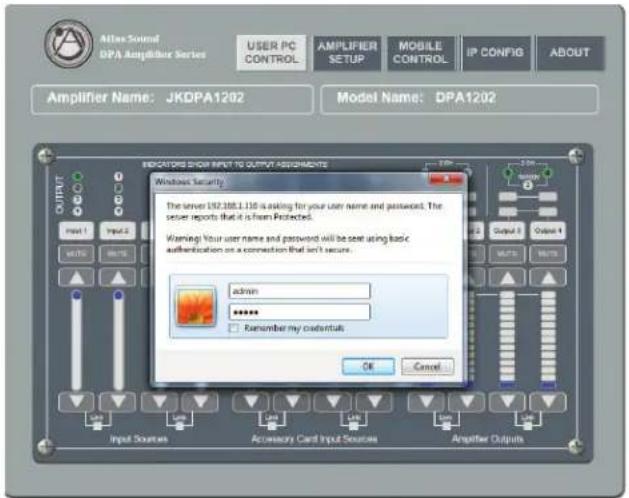Toggle second Link checkbox under Input Sources
The width and height of the screenshot is (629, 498).
coord(180,427)
